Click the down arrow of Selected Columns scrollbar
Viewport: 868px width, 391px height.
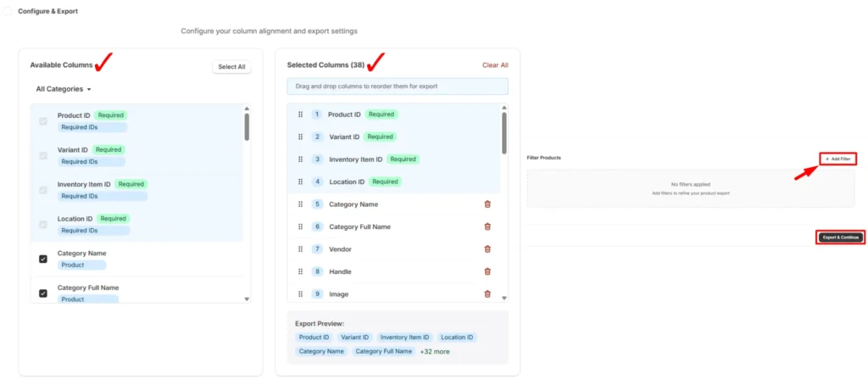coord(504,298)
